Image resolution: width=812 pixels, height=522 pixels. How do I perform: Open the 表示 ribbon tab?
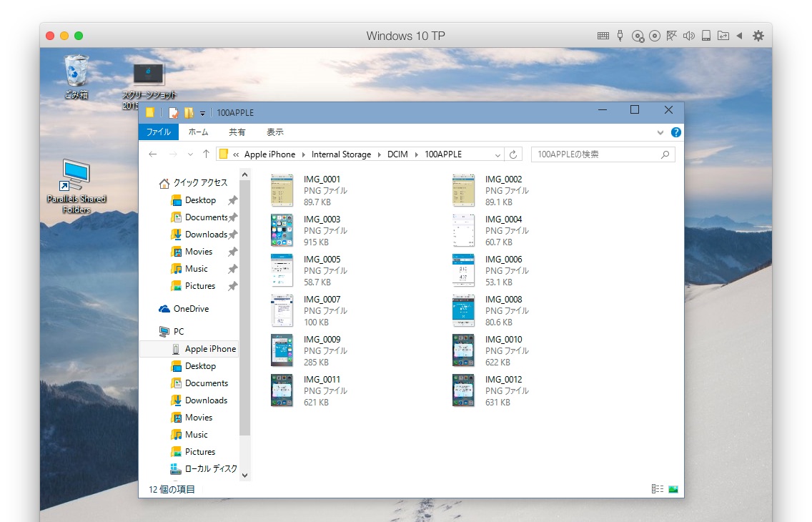click(275, 132)
